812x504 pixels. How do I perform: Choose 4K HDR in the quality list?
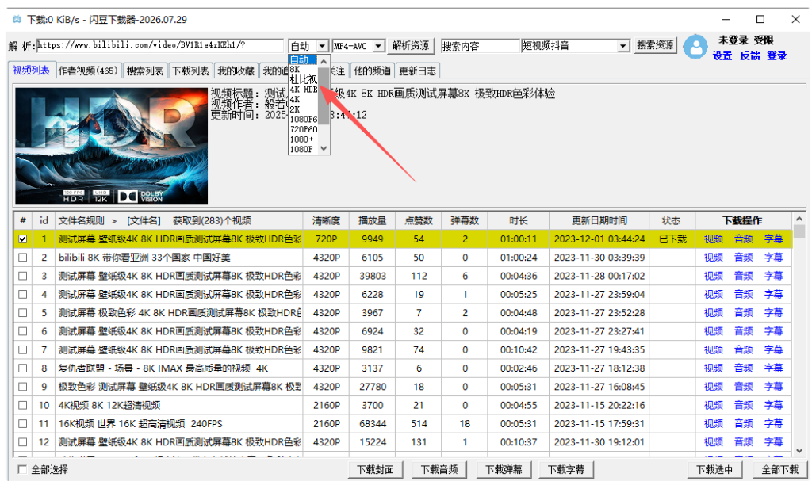tap(302, 90)
